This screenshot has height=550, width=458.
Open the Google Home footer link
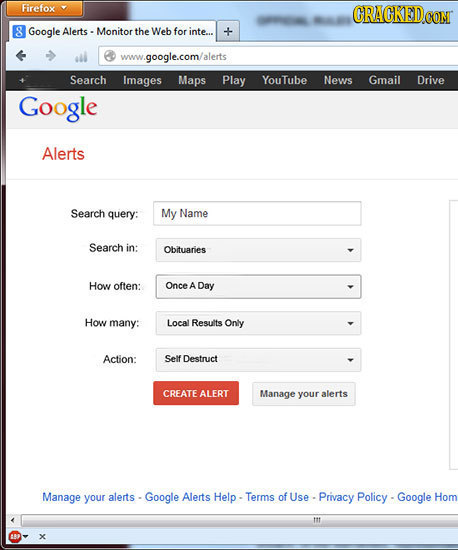427,497
